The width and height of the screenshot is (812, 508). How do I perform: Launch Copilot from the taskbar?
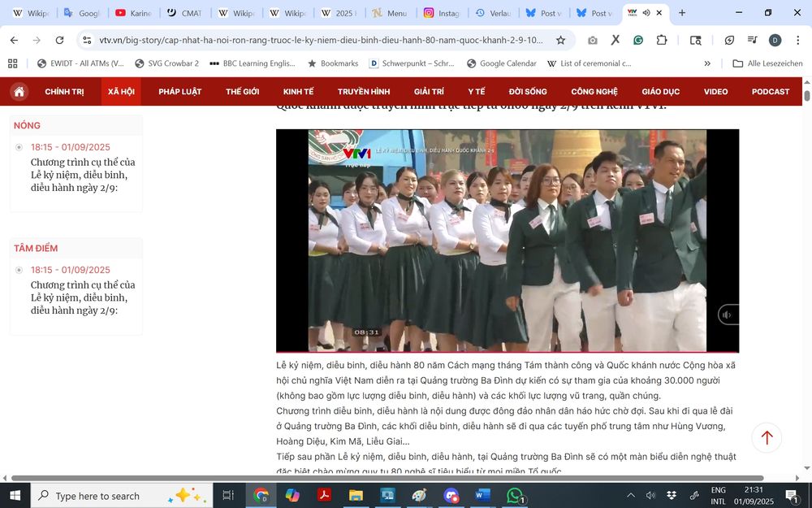tap(292, 496)
